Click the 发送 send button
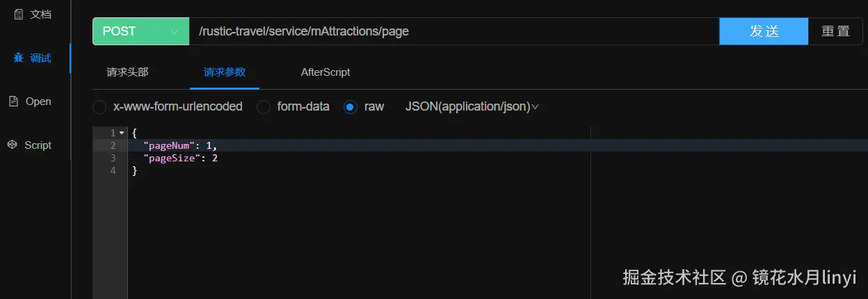 tap(764, 31)
